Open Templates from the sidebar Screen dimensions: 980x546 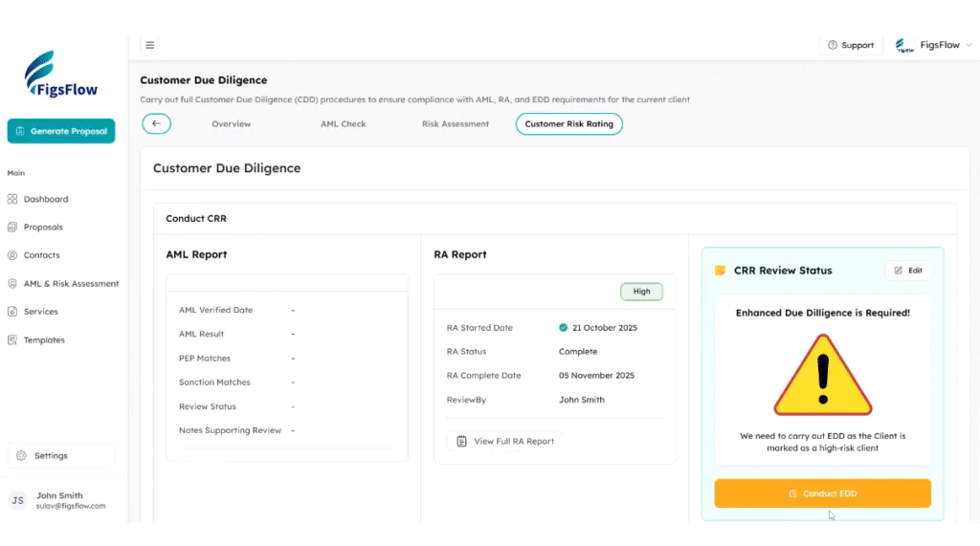click(44, 340)
